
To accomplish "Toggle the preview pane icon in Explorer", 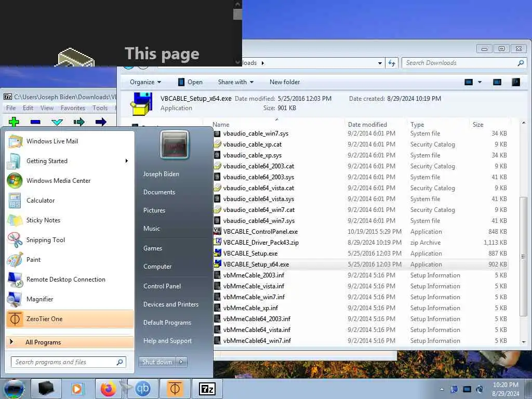I will [x=497, y=82].
